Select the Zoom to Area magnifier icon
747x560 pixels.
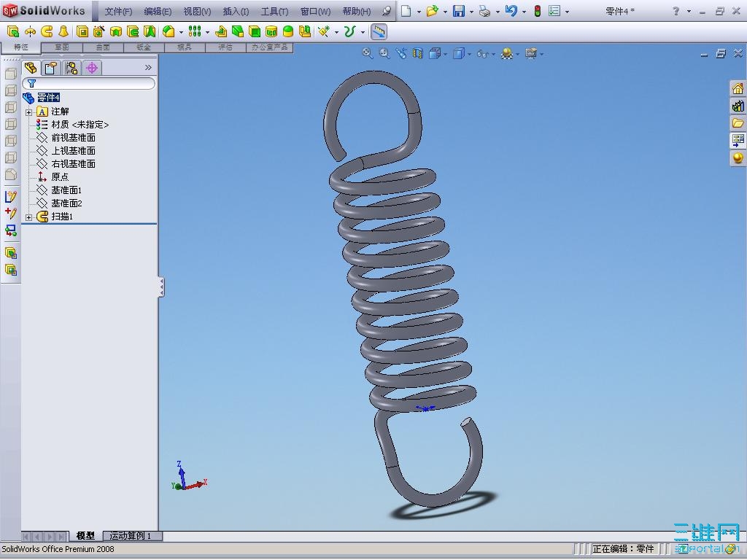(384, 53)
